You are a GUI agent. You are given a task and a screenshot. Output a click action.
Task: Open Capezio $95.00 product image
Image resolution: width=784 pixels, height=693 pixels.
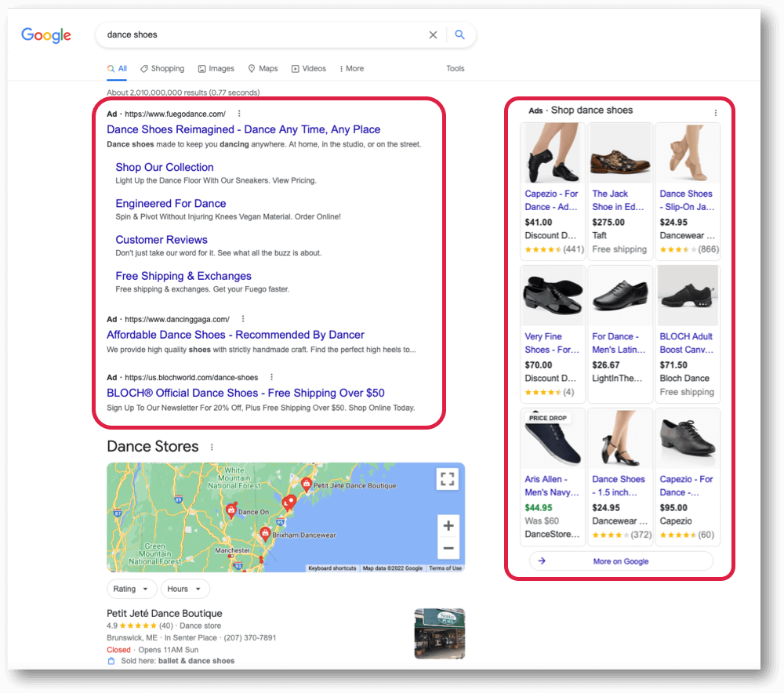688,438
